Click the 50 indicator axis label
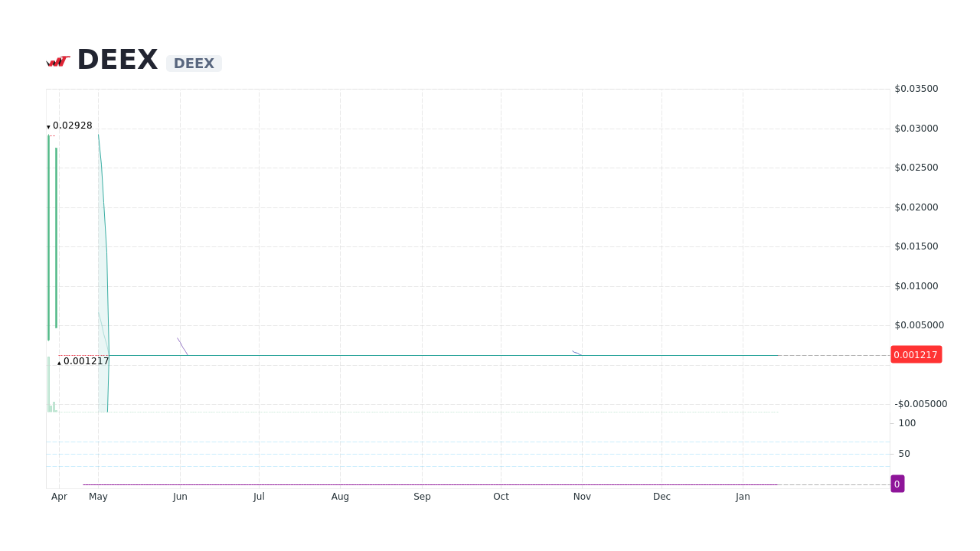 904,454
